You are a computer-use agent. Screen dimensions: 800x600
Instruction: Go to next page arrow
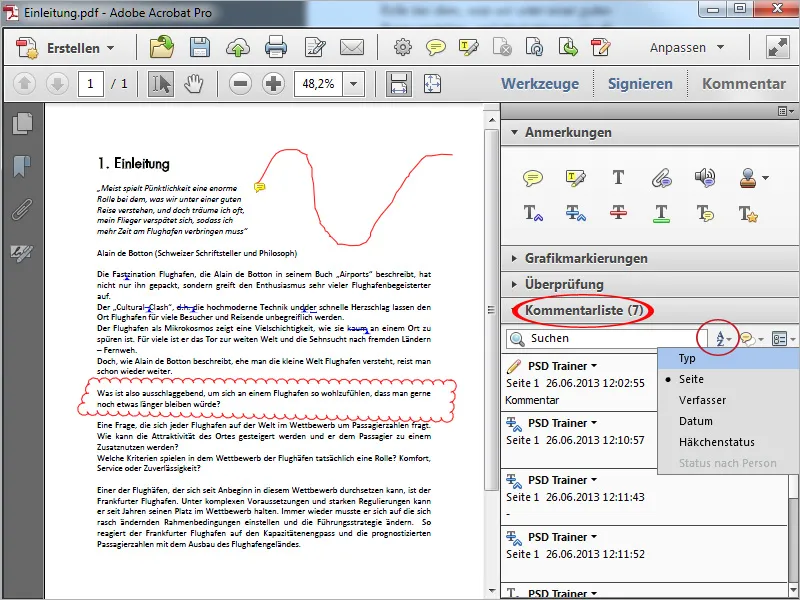[57, 84]
